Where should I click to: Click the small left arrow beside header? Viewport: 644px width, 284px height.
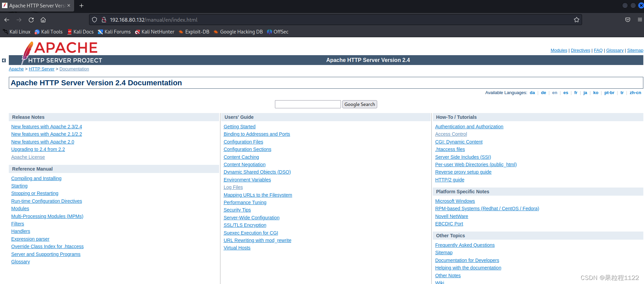pos(4,60)
